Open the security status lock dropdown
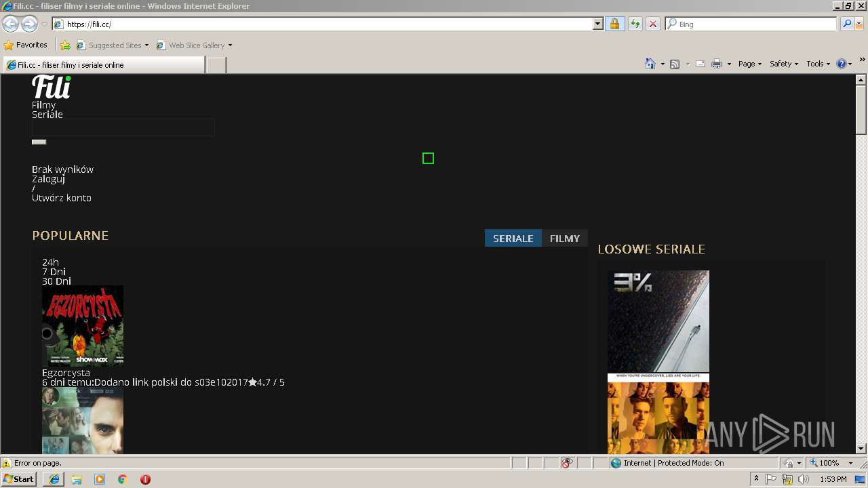 [x=793, y=463]
